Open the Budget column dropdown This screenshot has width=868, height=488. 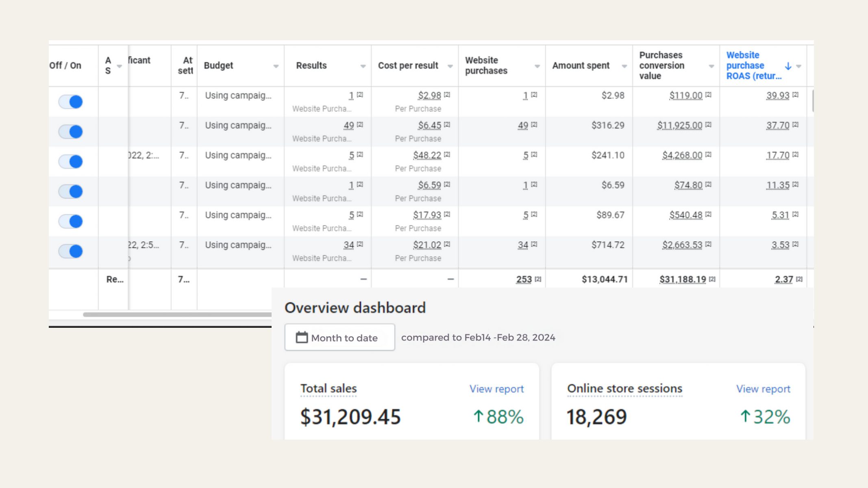[276, 66]
